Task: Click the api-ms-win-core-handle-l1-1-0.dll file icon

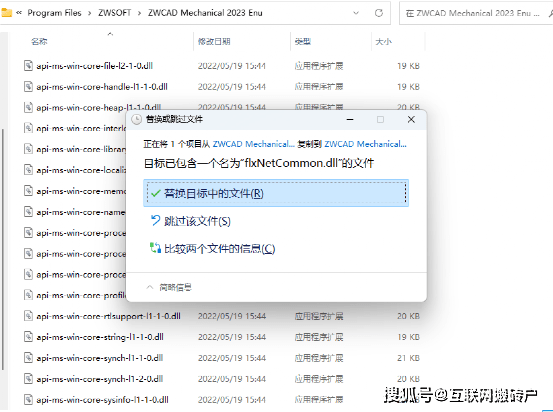Action: coord(28,86)
